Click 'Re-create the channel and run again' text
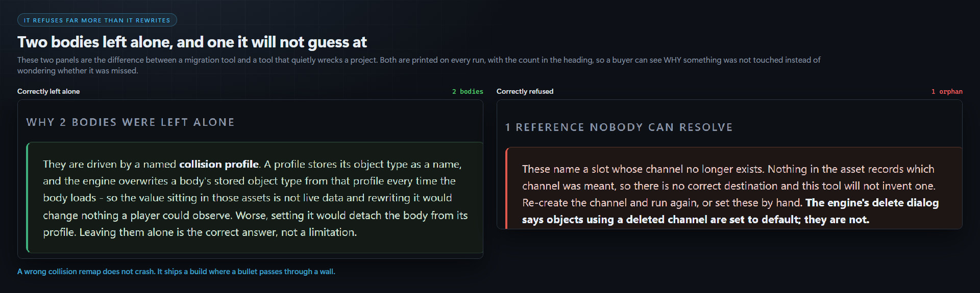This screenshot has width=980, height=293. point(610,203)
